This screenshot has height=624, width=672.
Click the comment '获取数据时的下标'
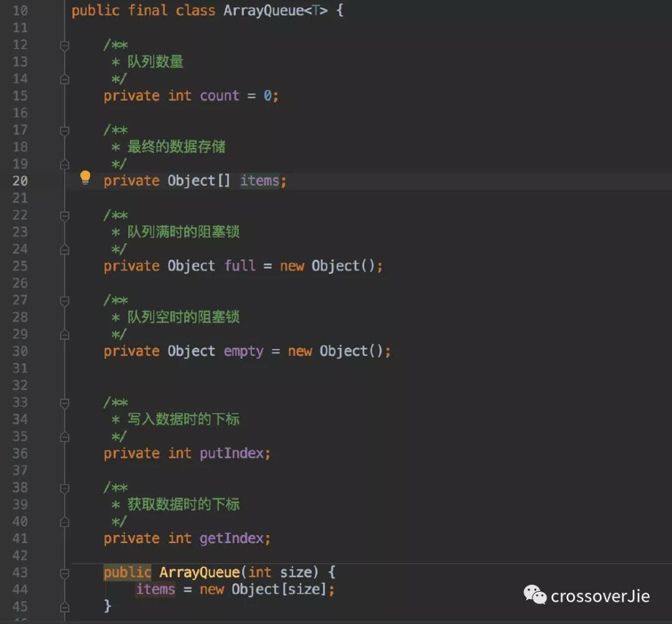184,505
